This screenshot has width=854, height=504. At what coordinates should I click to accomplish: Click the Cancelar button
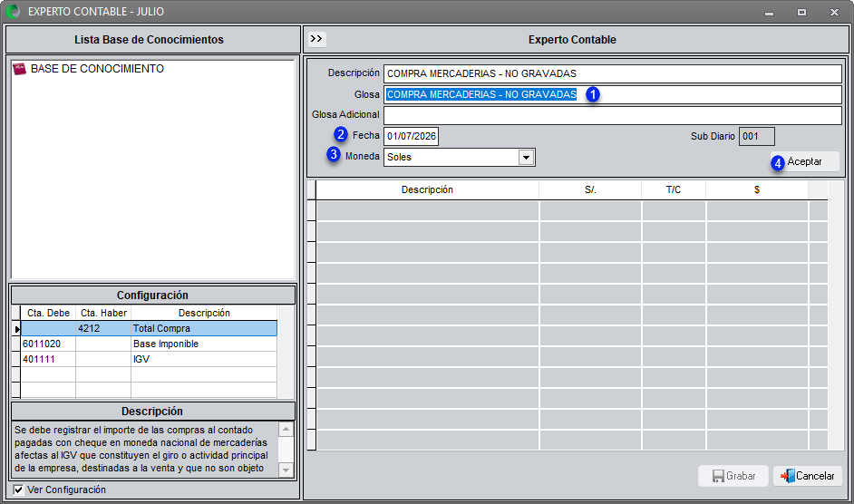pyautogui.click(x=808, y=476)
